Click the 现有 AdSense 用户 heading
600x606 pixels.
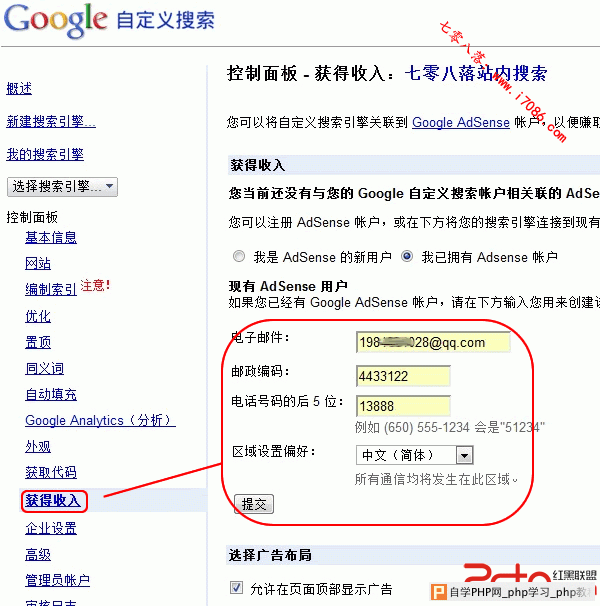click(288, 286)
